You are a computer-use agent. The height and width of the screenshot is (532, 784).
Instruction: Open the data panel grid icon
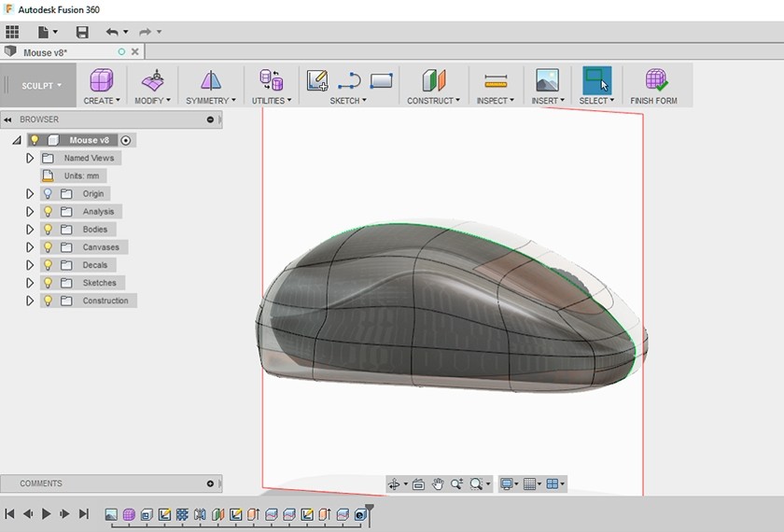click(12, 32)
